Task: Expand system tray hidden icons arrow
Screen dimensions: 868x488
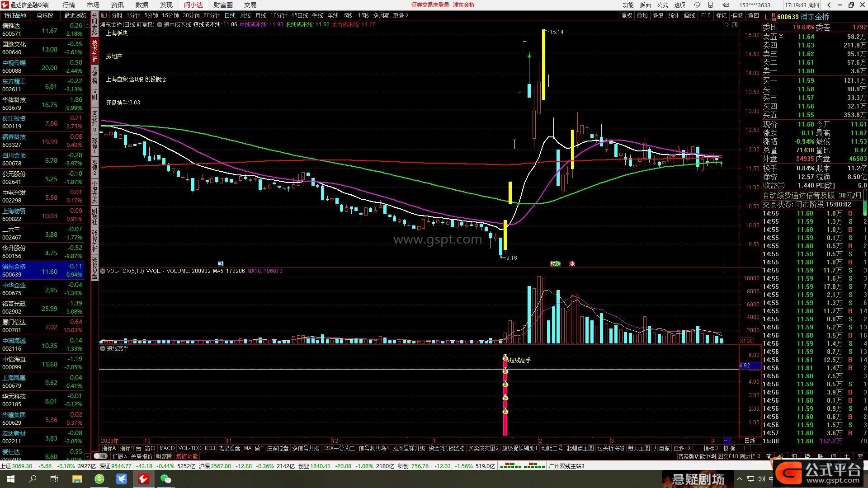Action: [x=740, y=479]
